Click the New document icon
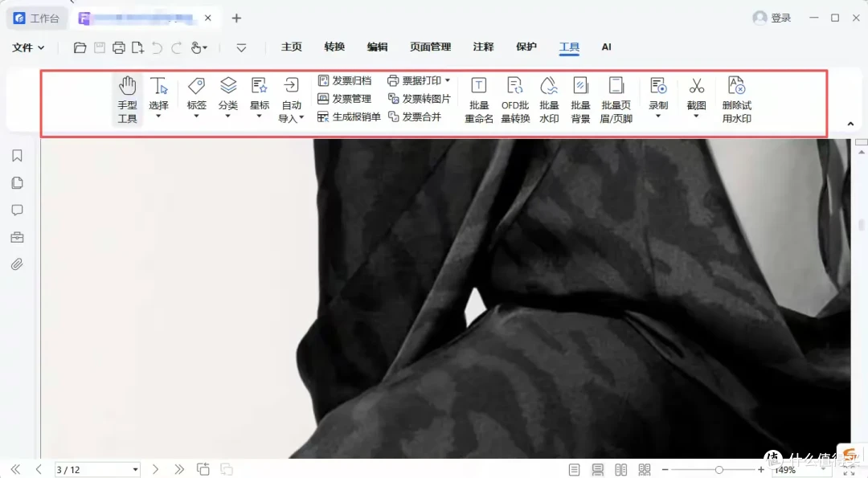 pyautogui.click(x=138, y=47)
